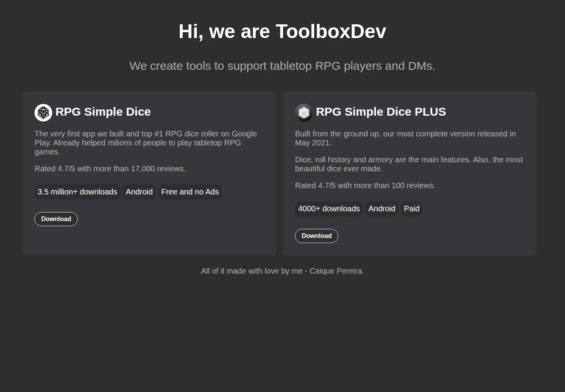The image size is (565, 392).
Task: Click the Android tag beside '4000+ downloads'
Action: point(382,209)
